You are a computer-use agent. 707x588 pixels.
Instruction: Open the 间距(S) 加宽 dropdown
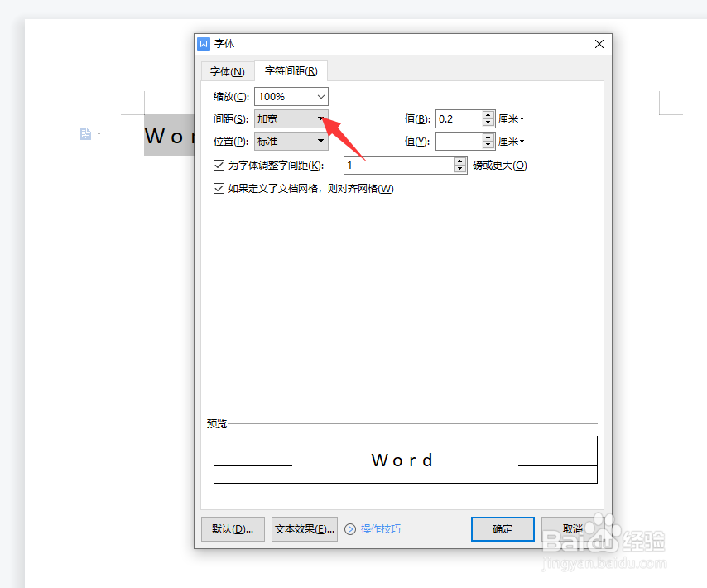(291, 119)
